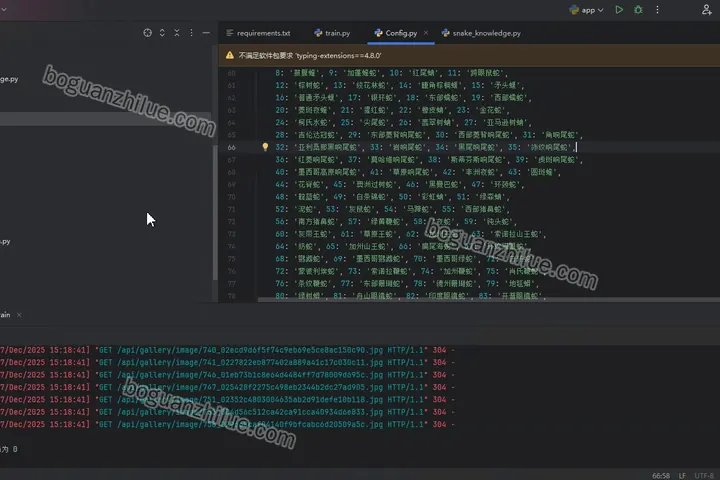Click the key 40 on line 68
The image size is (720, 480).
(280, 172)
